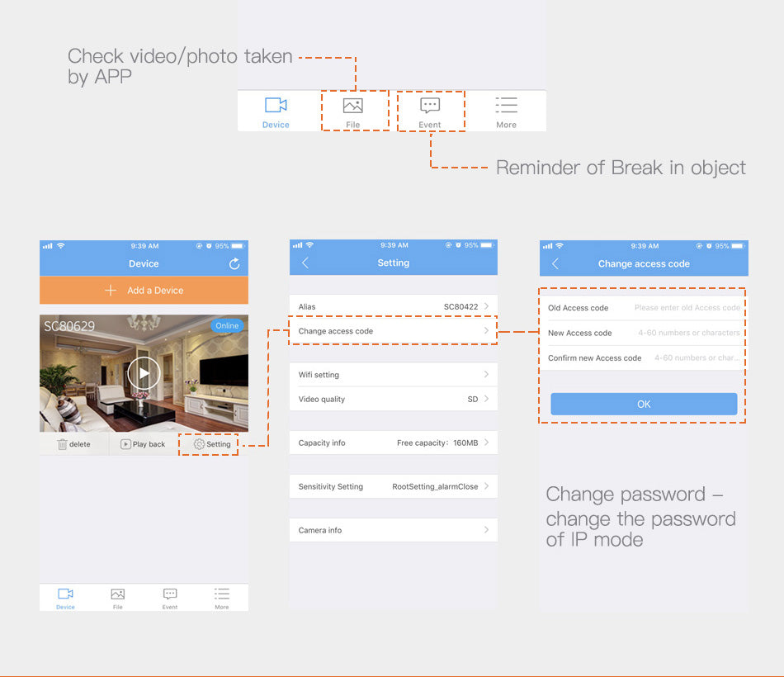Image resolution: width=784 pixels, height=677 pixels.
Task: Click the trash delete icon under SC80629
Action: point(64,444)
